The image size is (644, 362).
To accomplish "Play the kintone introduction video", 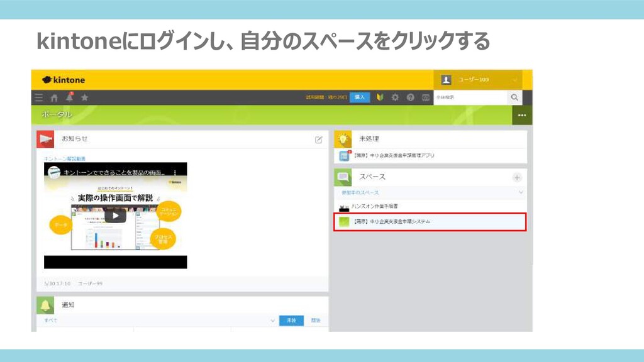I will tap(116, 216).
